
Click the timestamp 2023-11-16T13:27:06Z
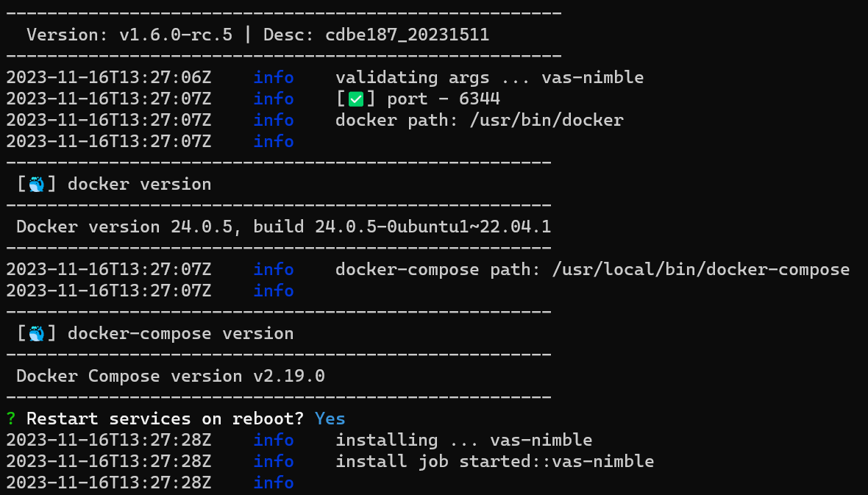[x=109, y=77]
